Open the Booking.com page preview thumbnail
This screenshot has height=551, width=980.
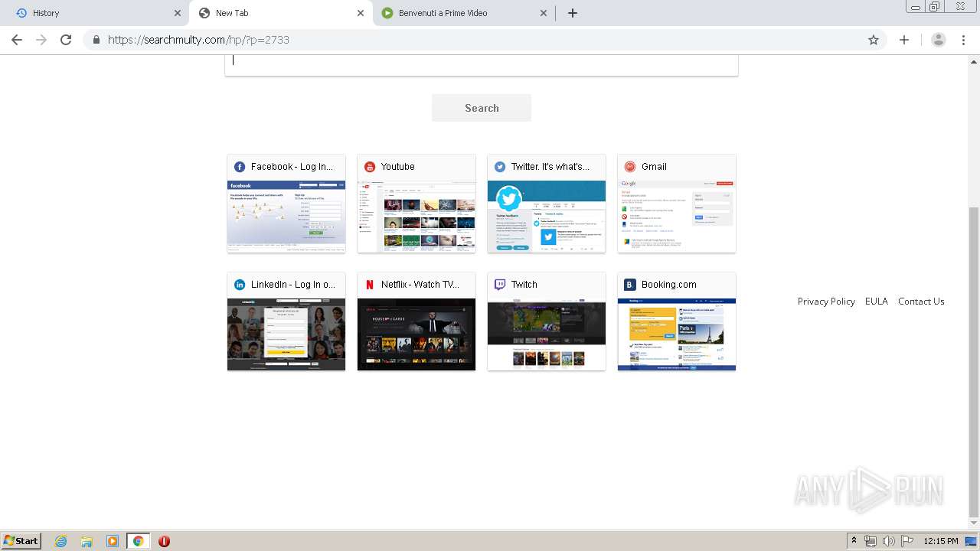677,334
